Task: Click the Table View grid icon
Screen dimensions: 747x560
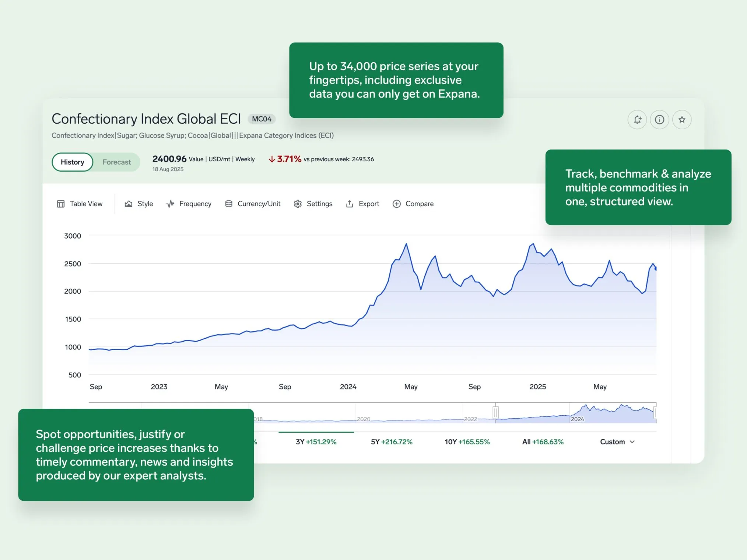Action: pyautogui.click(x=61, y=204)
